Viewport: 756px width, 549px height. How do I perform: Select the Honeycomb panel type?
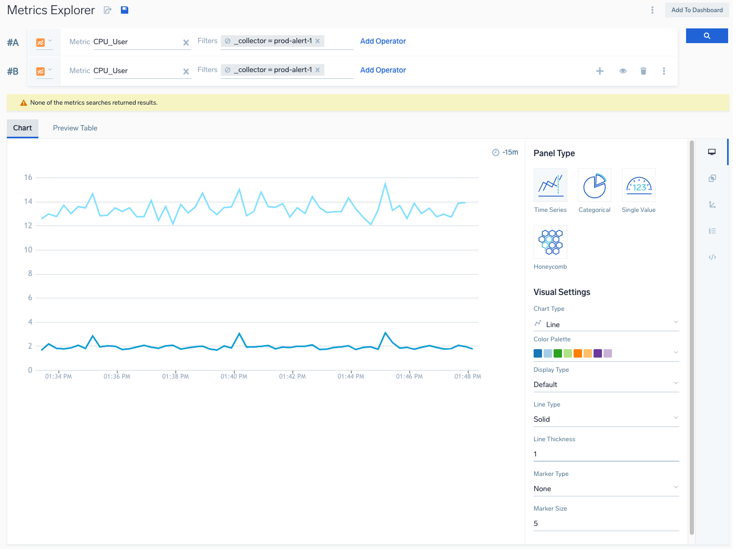550,242
